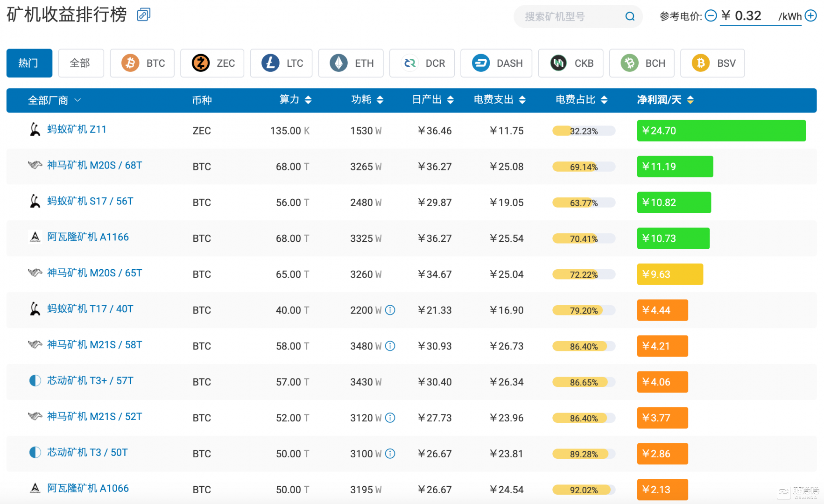Filter by LTC coin tab
The width and height of the screenshot is (824, 504).
(281, 63)
